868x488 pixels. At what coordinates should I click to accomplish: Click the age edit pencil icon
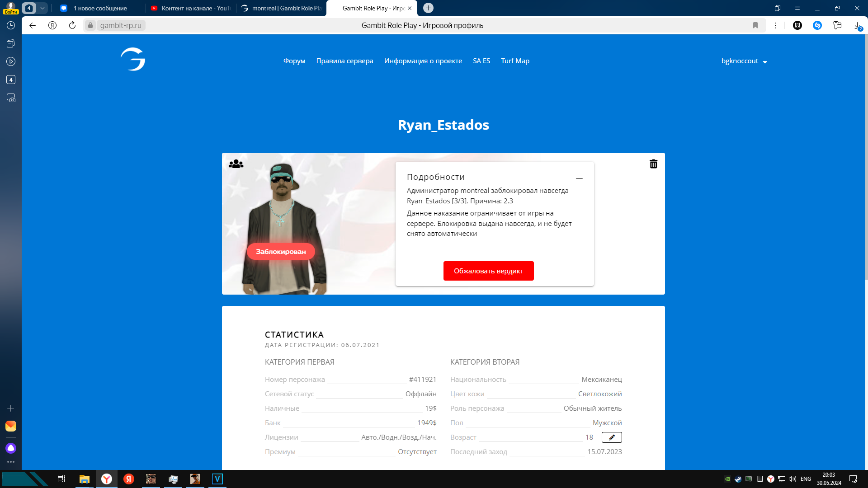(x=612, y=437)
